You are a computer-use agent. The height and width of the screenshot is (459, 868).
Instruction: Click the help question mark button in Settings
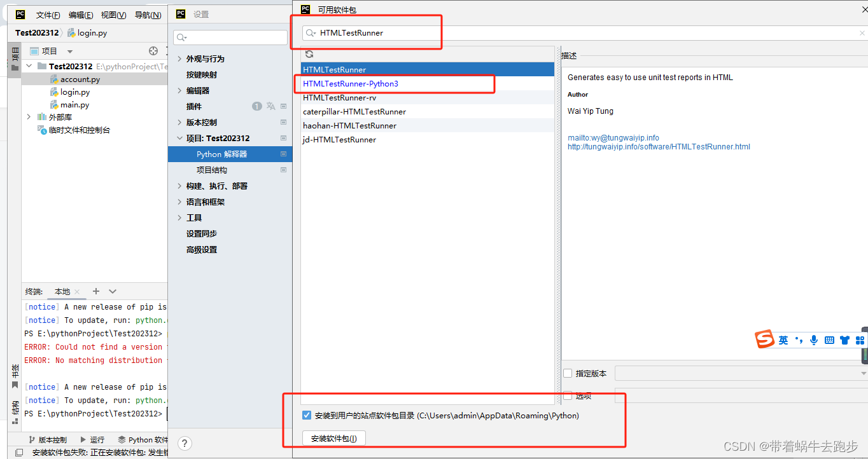tap(183, 443)
